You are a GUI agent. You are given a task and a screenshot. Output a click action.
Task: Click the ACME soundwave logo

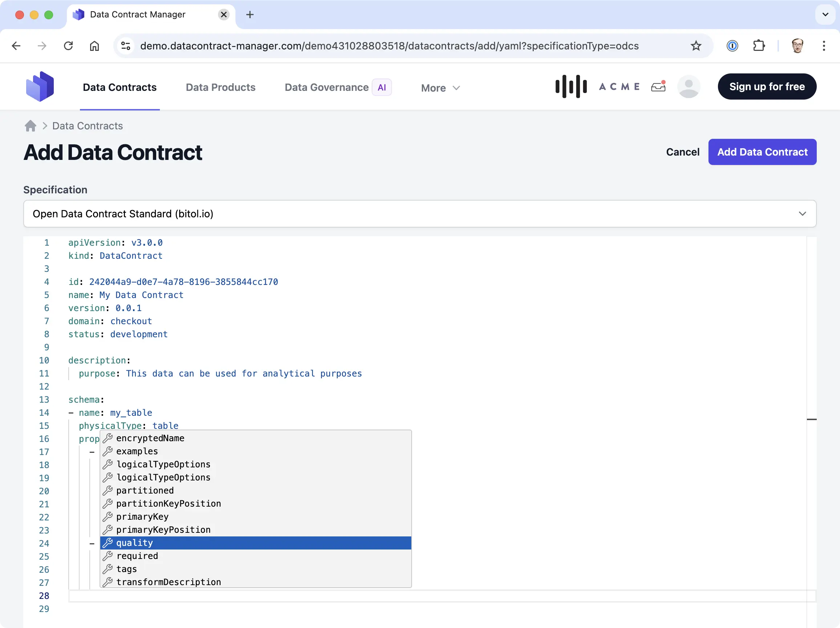(x=571, y=86)
